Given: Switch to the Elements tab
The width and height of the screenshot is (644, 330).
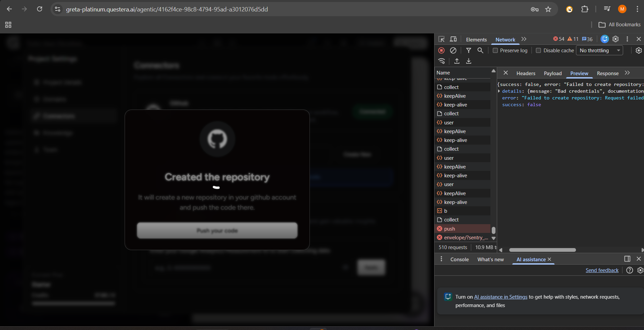Looking at the screenshot, I should pyautogui.click(x=476, y=39).
